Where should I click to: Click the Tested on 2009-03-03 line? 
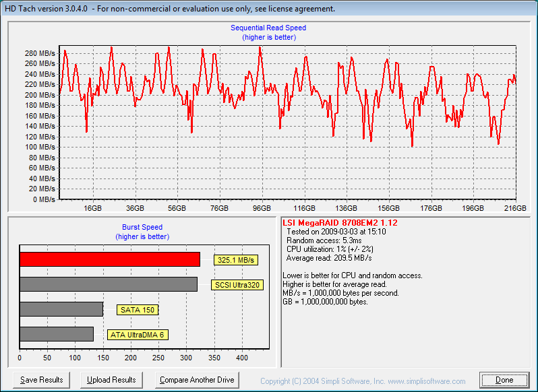336,232
